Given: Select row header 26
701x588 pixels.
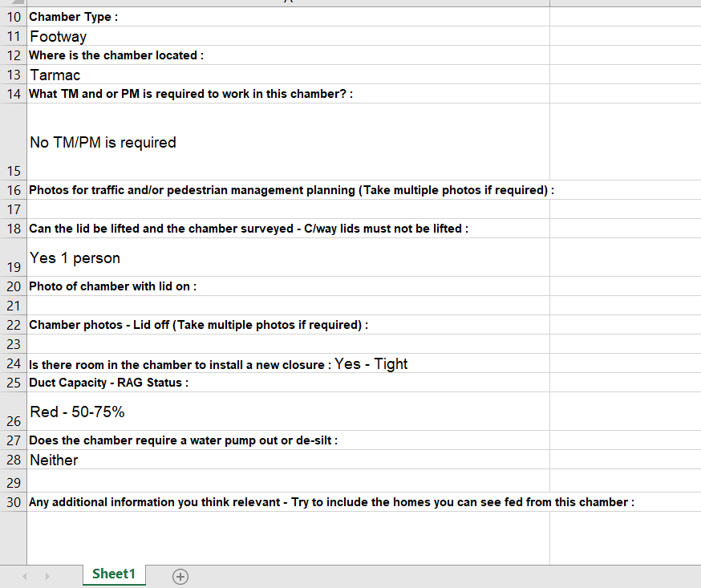Looking at the screenshot, I should [x=14, y=412].
